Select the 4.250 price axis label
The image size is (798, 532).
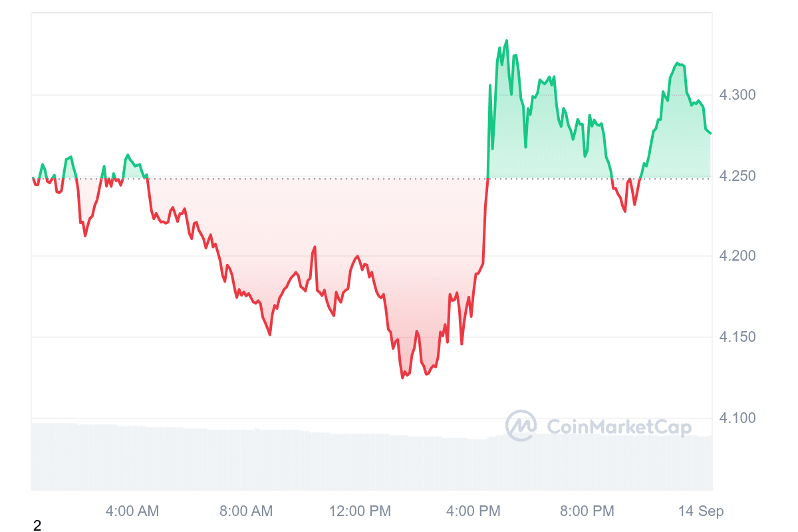[x=739, y=176]
